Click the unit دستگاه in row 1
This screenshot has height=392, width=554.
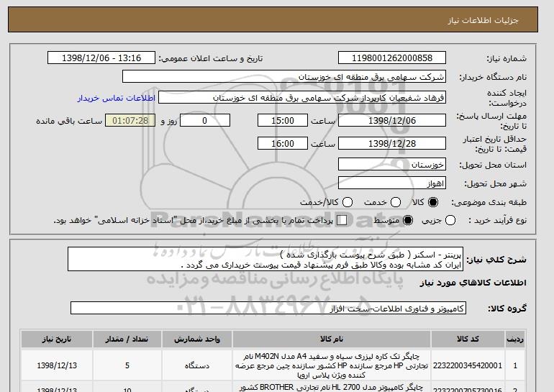[197, 365]
